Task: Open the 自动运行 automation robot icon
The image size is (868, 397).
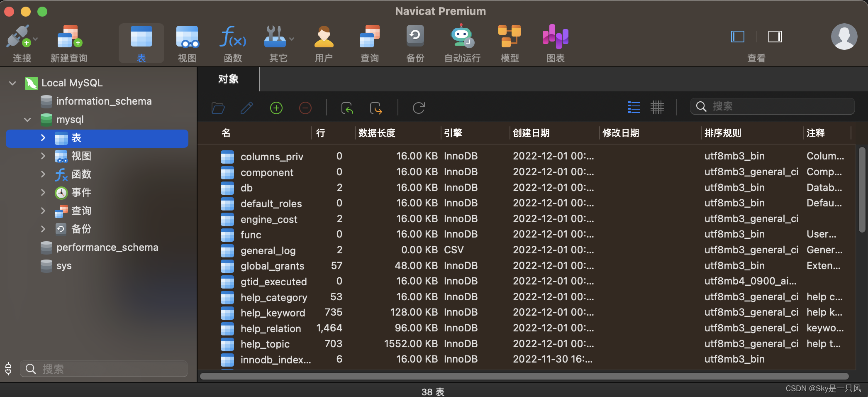Action: tap(462, 37)
